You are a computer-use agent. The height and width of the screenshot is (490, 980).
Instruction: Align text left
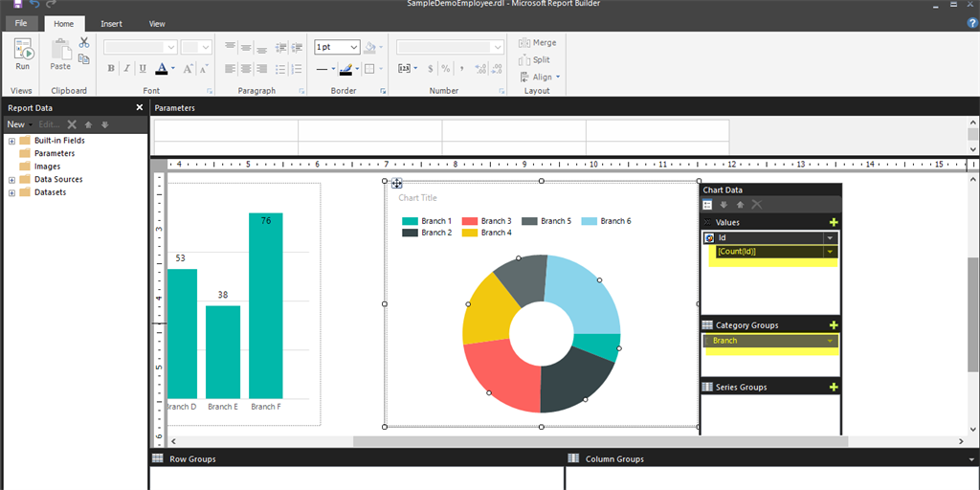point(231,69)
